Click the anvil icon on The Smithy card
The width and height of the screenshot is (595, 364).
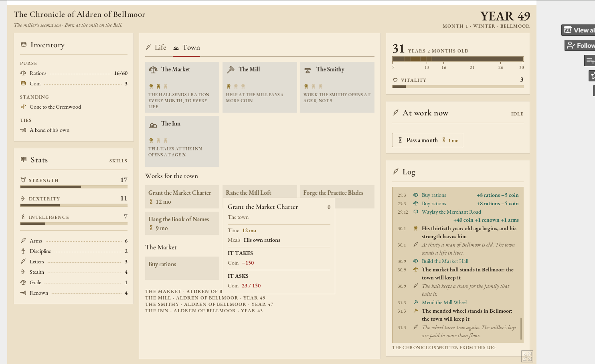308,70
